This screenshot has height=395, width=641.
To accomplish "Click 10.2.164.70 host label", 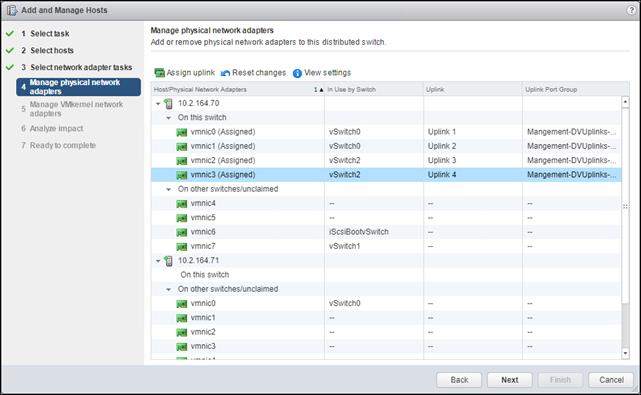I will 198,103.
